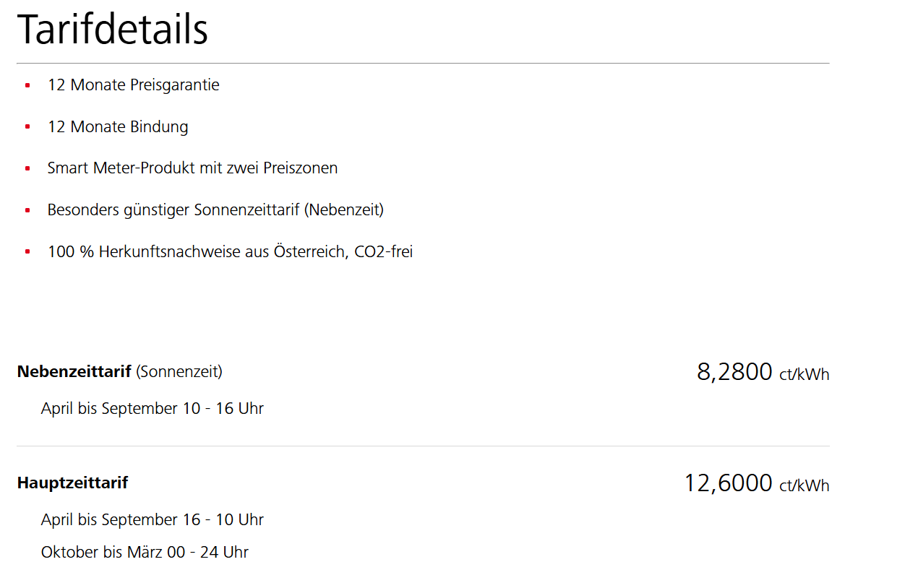
Task: Click the bold Hauptzeittarif label
Action: pos(72,483)
